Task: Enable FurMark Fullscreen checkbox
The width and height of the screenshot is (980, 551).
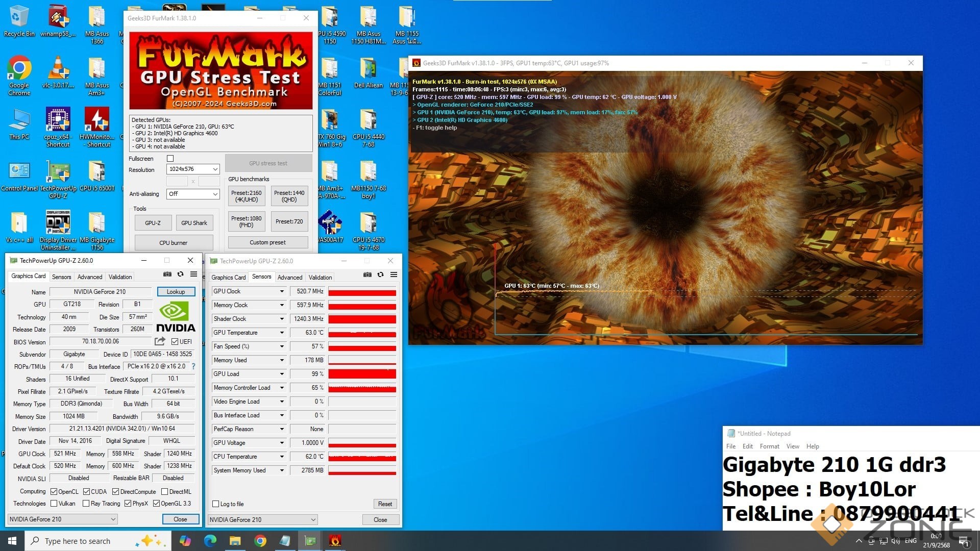Action: 170,159
